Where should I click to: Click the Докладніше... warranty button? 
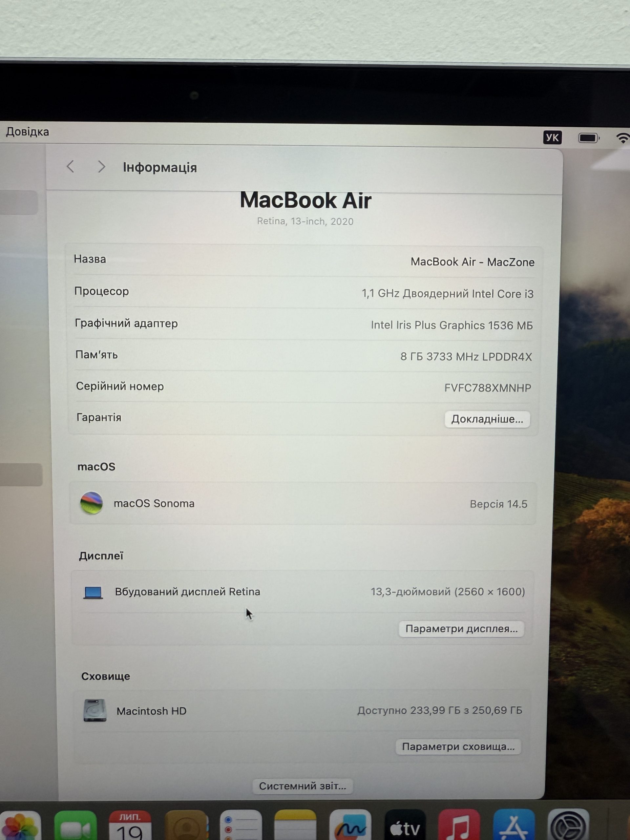(487, 419)
